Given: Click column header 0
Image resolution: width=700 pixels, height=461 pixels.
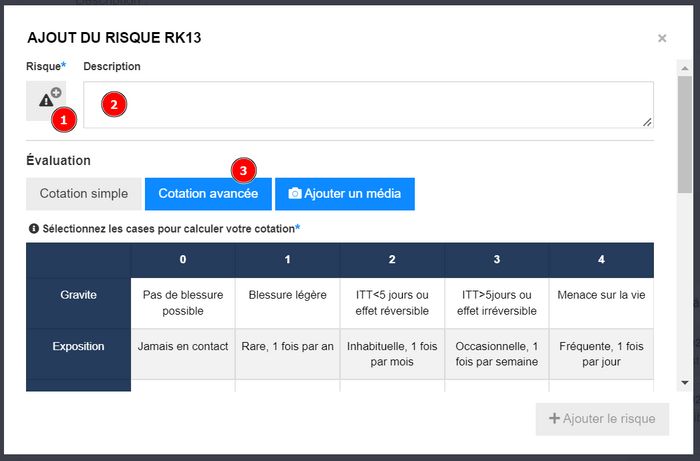Looking at the screenshot, I should click(x=183, y=260).
